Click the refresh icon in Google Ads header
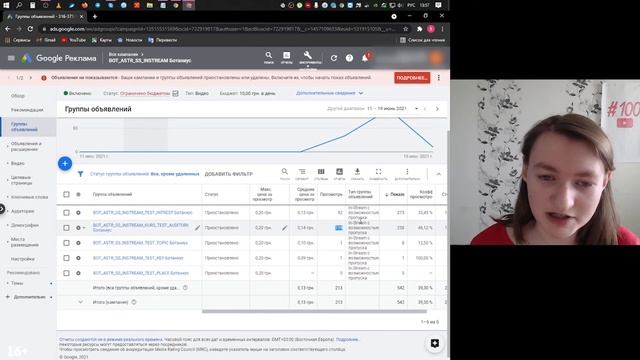Screen dimensions: 640x360 (x=334, y=58)
